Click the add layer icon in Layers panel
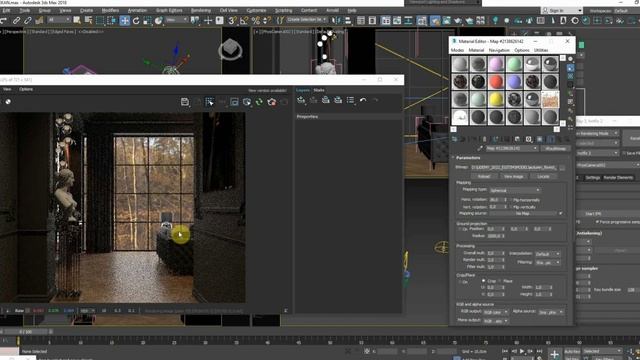640x360 pixels. [301, 100]
